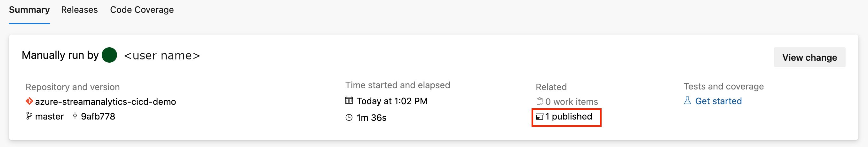Open the <user name> profile text
The image size is (868, 147).
(162, 56)
